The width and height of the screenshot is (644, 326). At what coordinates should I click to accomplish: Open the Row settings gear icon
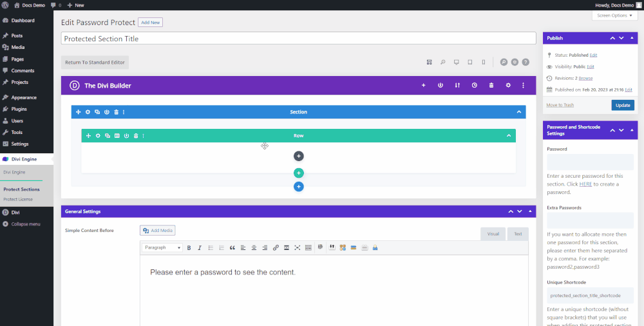tap(98, 136)
